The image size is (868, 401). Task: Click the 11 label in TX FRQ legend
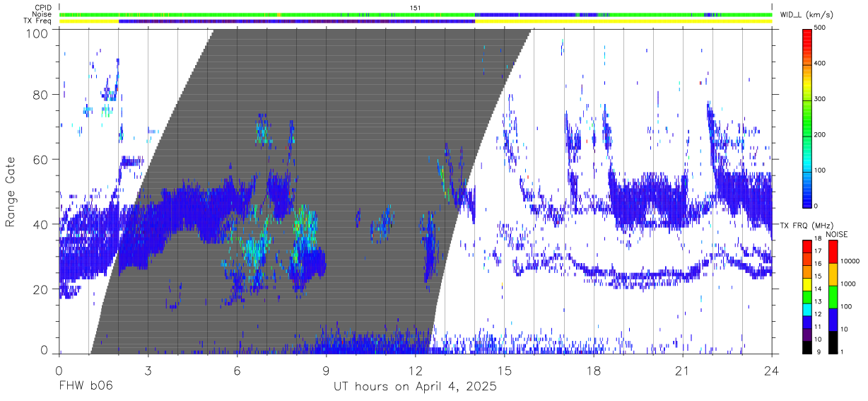pos(818,327)
